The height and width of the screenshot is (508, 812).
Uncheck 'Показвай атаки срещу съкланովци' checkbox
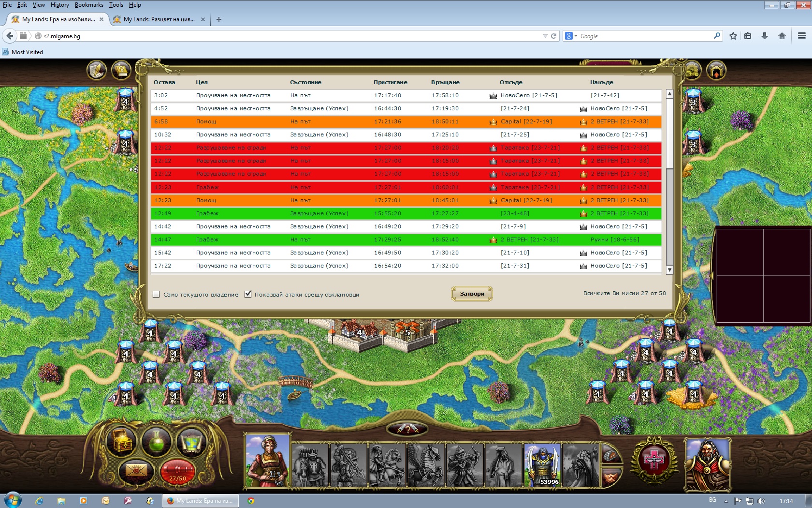coord(248,294)
